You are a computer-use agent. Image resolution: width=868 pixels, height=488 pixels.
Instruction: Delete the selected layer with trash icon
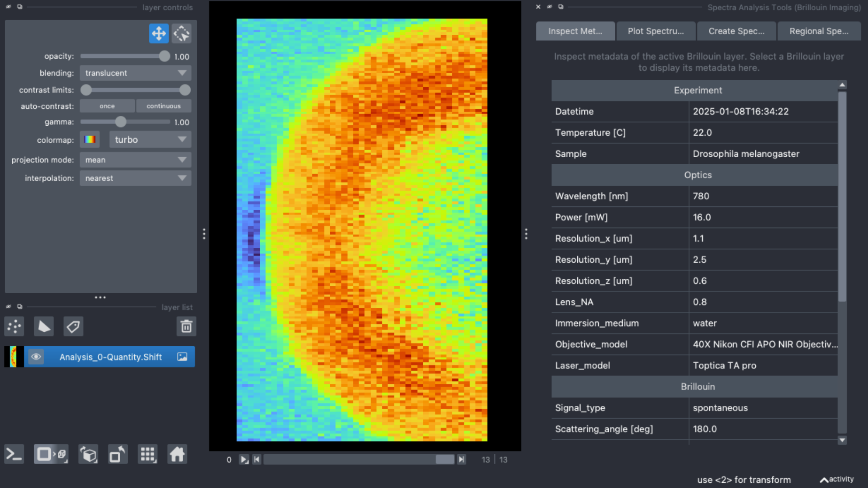[x=186, y=326]
